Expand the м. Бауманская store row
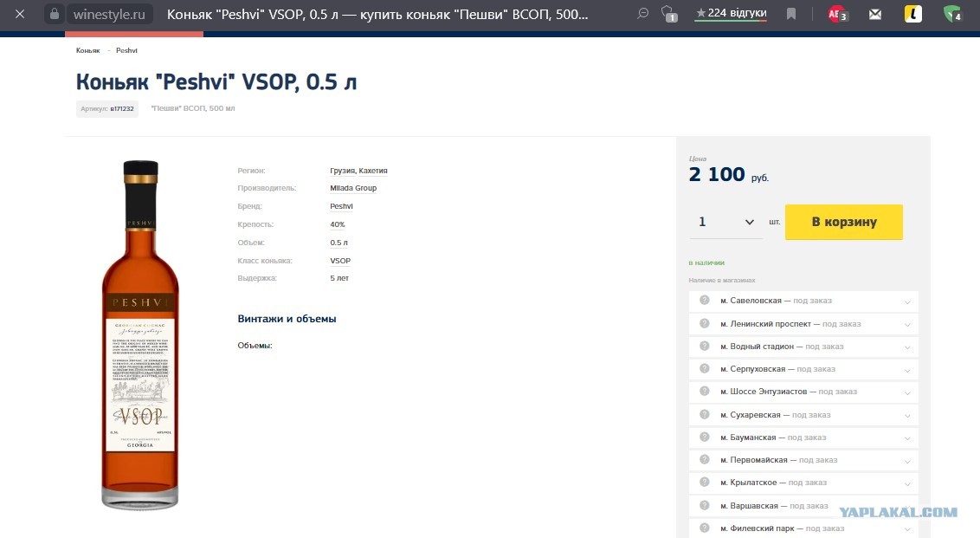 pos(803,438)
